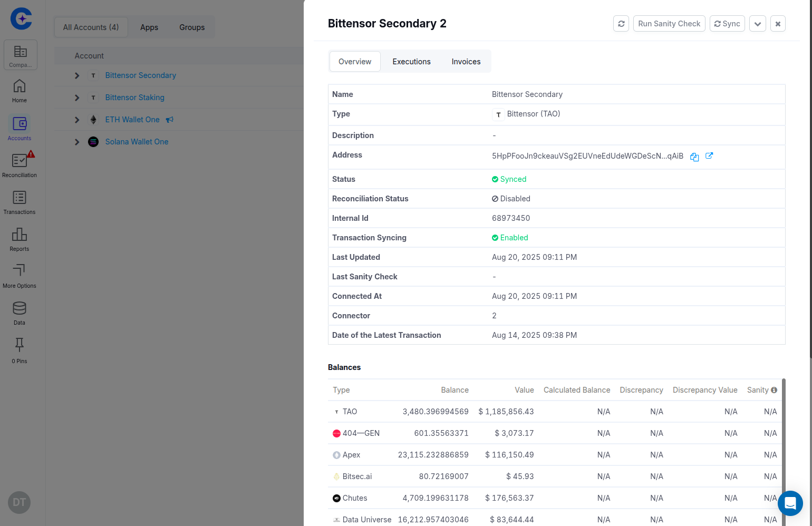Select the Apps tab

click(149, 27)
